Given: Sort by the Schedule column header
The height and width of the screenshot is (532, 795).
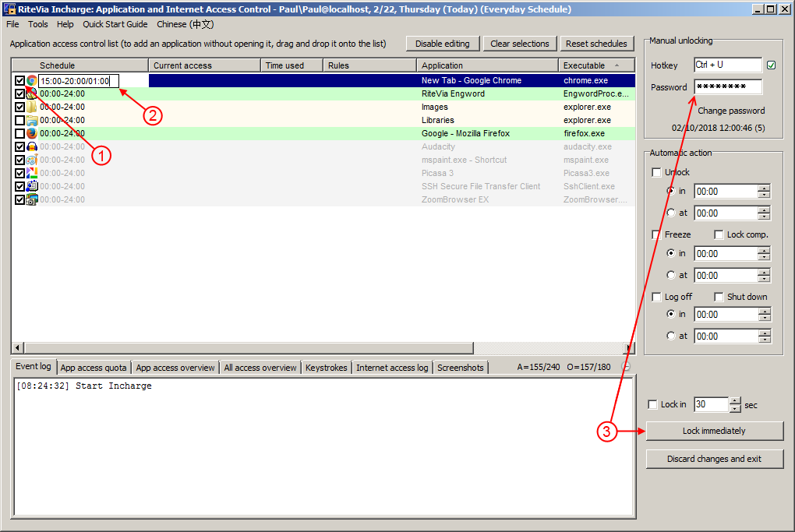Looking at the screenshot, I should 79,65.
